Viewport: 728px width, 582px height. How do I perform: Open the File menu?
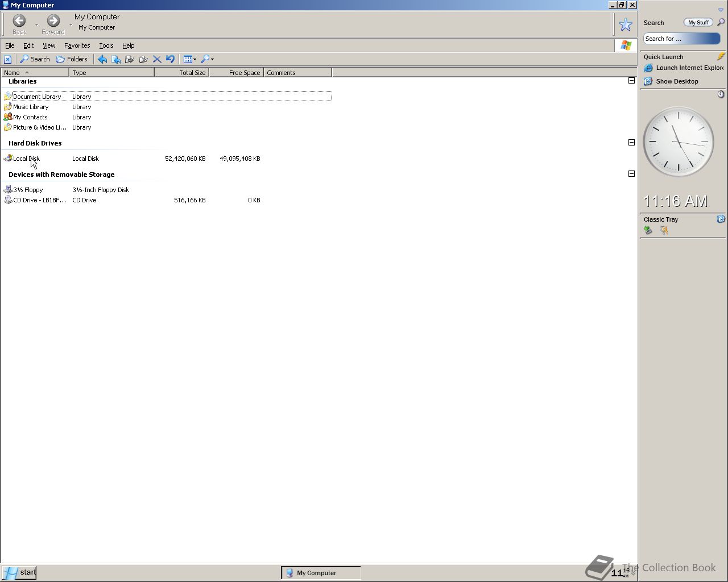(10, 45)
